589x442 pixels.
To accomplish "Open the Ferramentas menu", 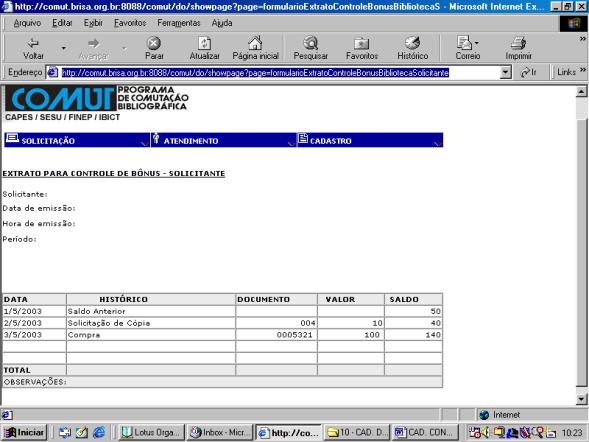I will (x=179, y=23).
